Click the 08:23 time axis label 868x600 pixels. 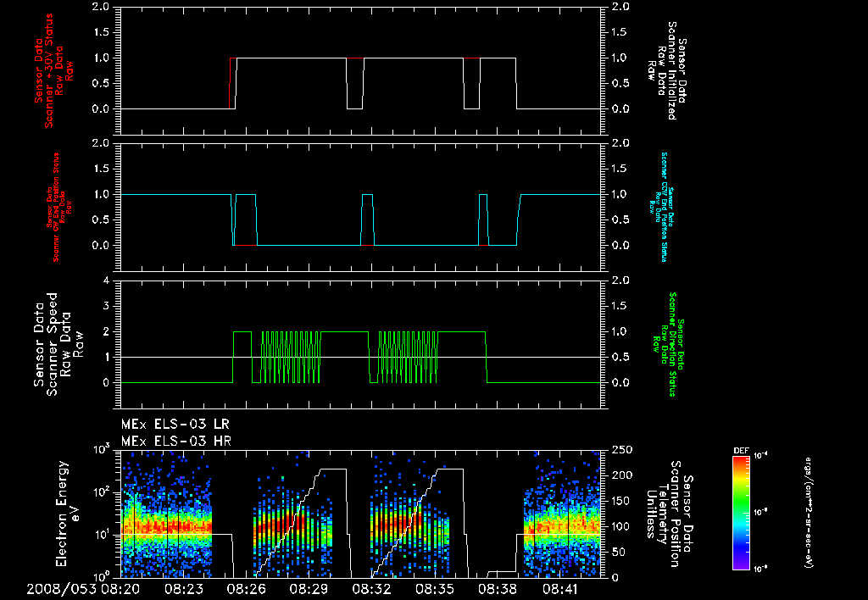(184, 590)
